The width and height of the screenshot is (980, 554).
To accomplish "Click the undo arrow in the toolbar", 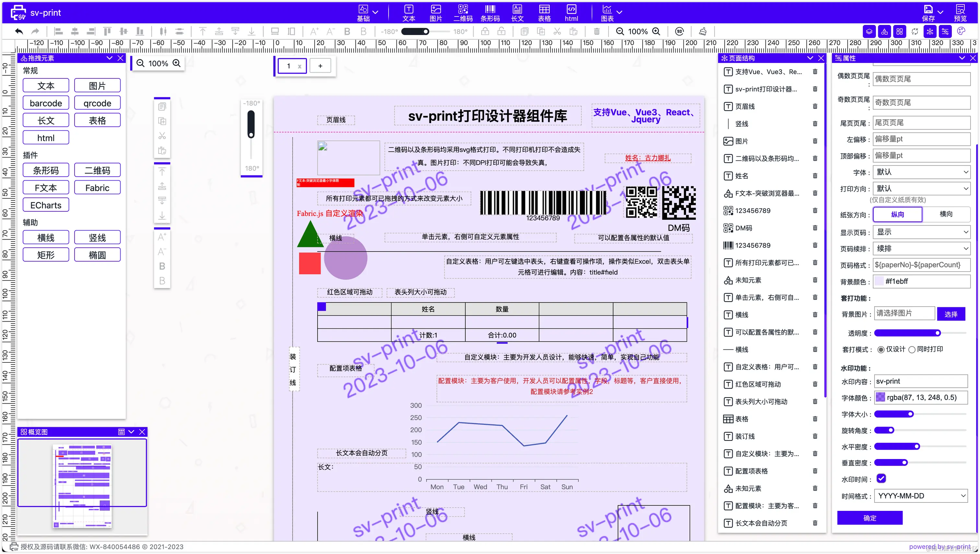I will coord(19,31).
